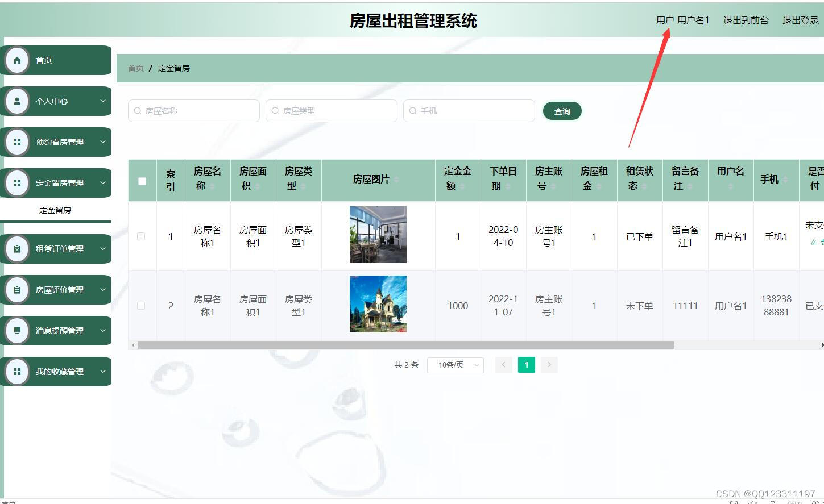Sort by 手机 column arrows

(x=785, y=180)
